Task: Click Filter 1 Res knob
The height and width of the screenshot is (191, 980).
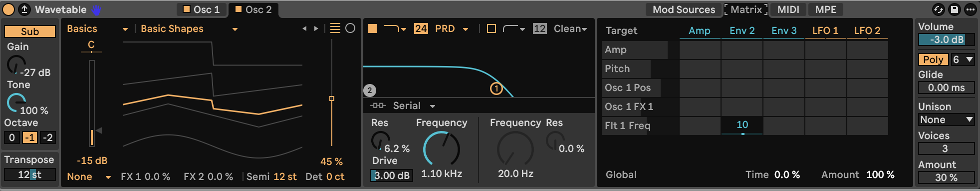Action: [380, 140]
